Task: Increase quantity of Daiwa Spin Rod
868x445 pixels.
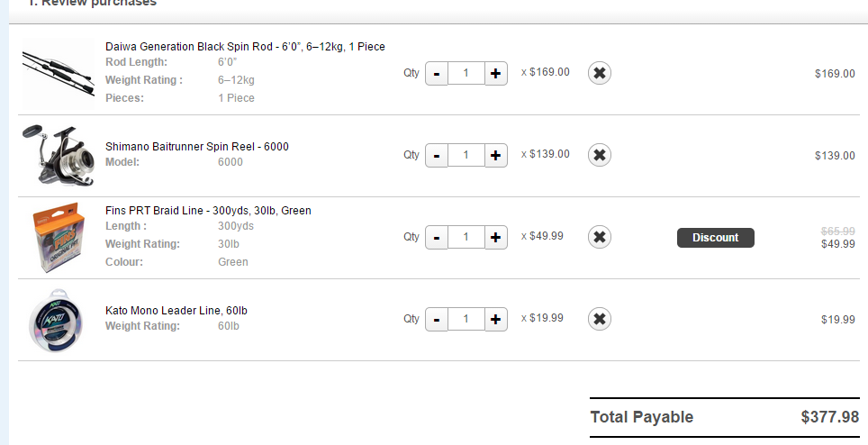Action: coord(495,73)
